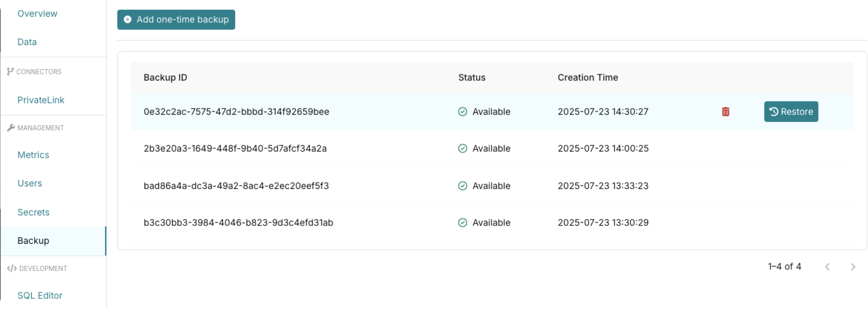Go to previous page of backups
Viewport: 868px width, 309px height.
(827, 266)
